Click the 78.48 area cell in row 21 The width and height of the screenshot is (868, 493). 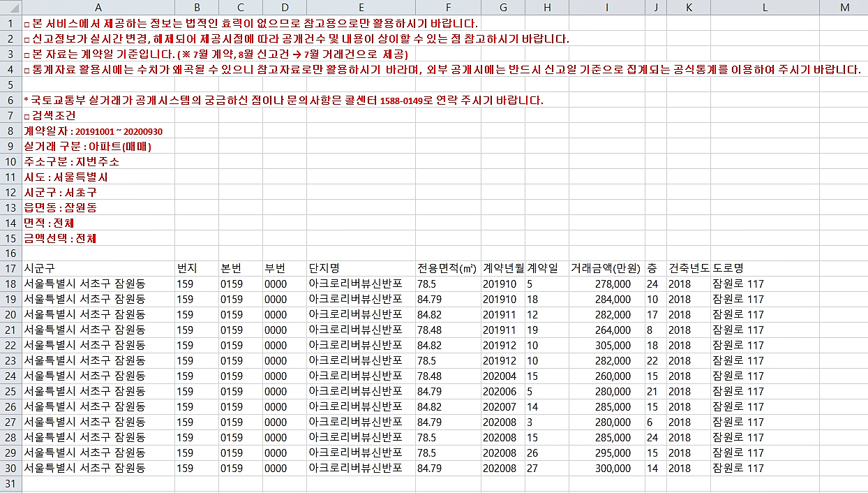(x=448, y=330)
